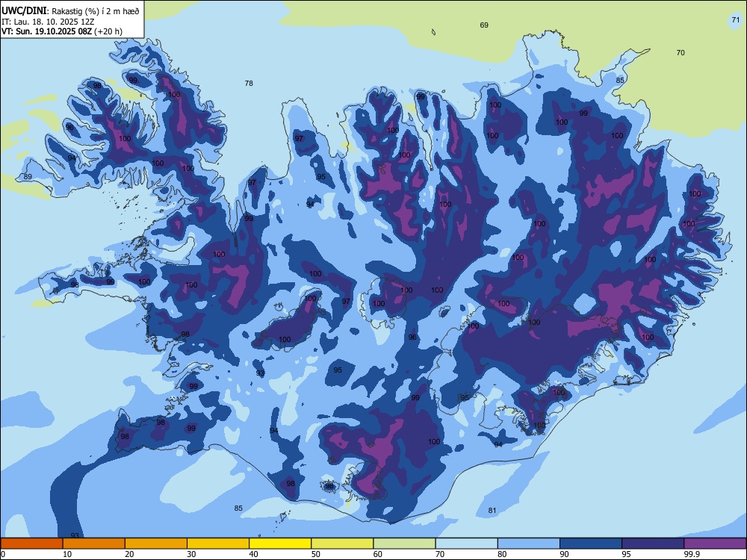Click the 78 humidity value over the sea

(249, 84)
